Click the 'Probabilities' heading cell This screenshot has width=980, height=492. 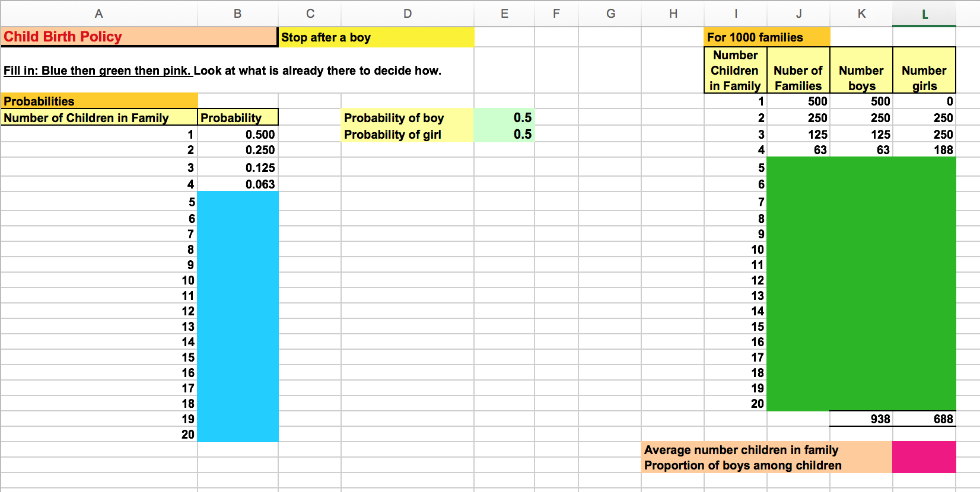99,101
